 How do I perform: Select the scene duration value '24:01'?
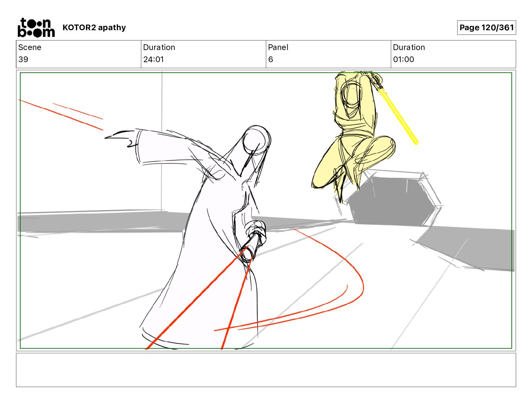point(153,59)
